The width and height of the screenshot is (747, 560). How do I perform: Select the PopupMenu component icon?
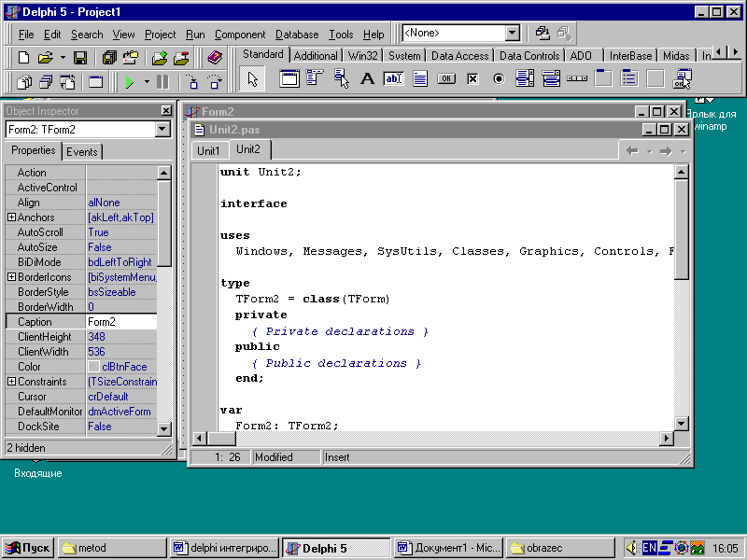pos(341,78)
